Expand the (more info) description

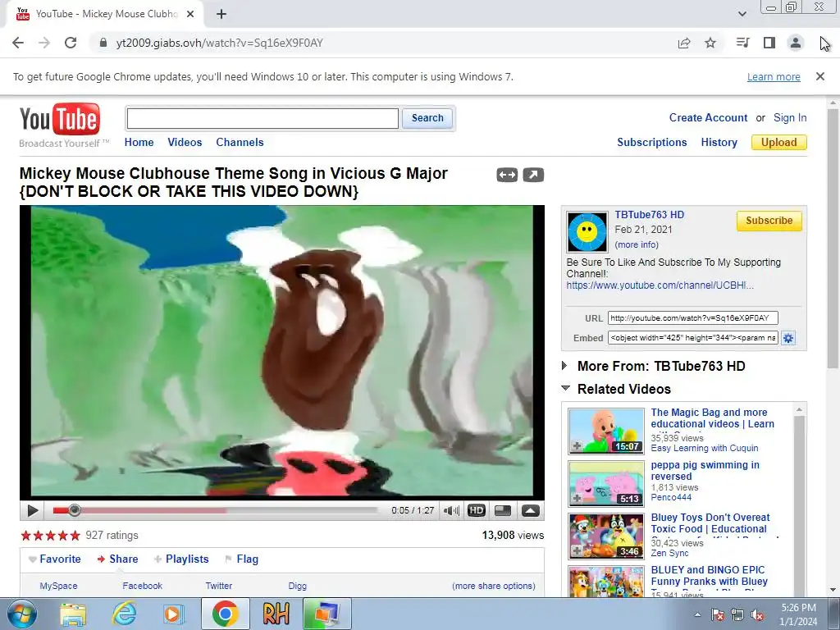(x=637, y=244)
